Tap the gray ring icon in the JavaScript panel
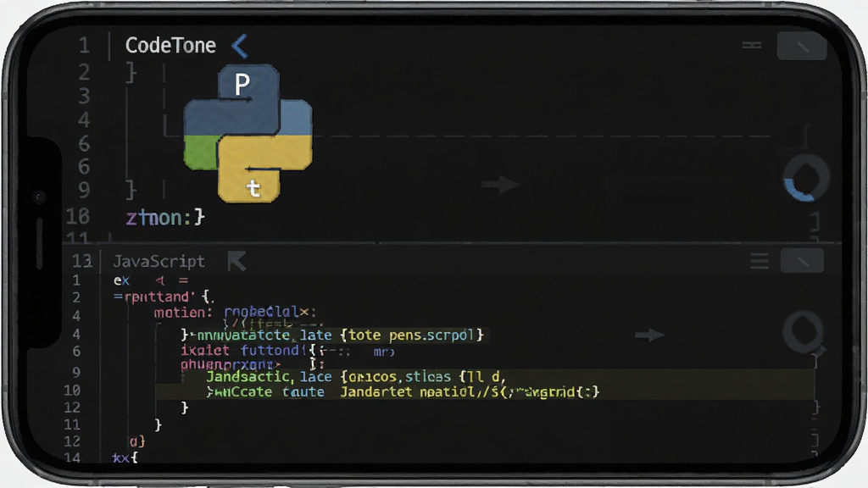The image size is (868, 488). [804, 331]
